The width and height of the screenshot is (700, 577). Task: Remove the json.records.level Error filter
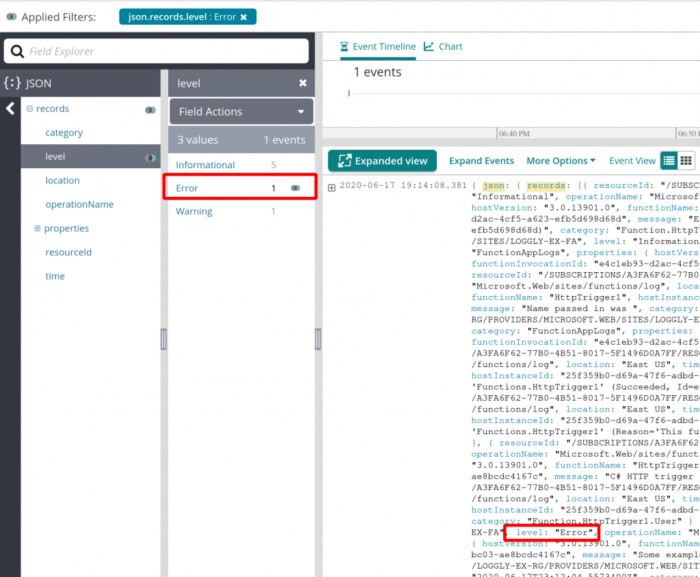pyautogui.click(x=244, y=16)
